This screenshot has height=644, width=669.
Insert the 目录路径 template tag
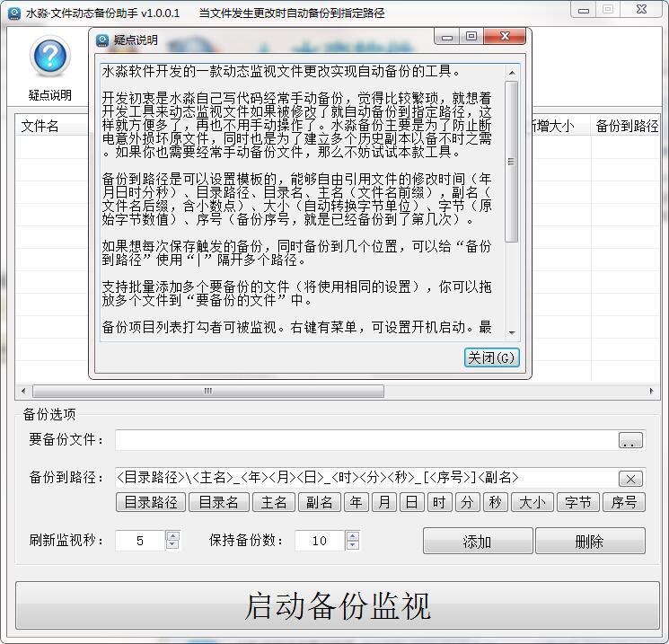pos(151,502)
